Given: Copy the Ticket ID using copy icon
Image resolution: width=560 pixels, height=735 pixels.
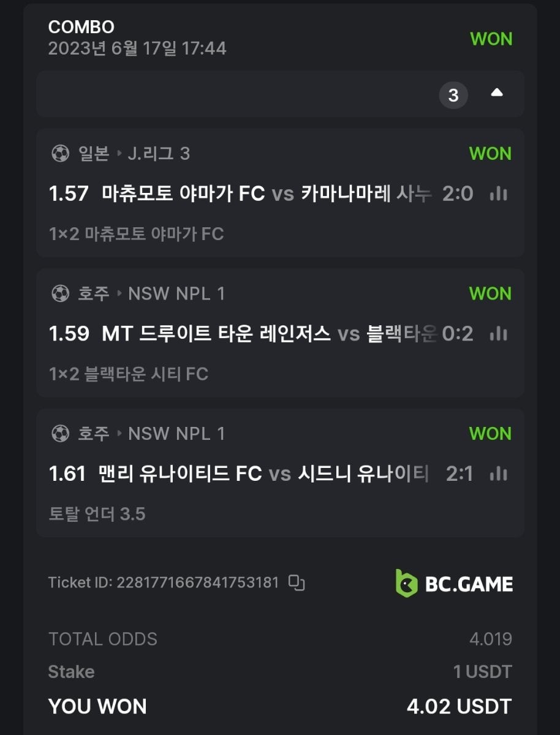Looking at the screenshot, I should (297, 582).
